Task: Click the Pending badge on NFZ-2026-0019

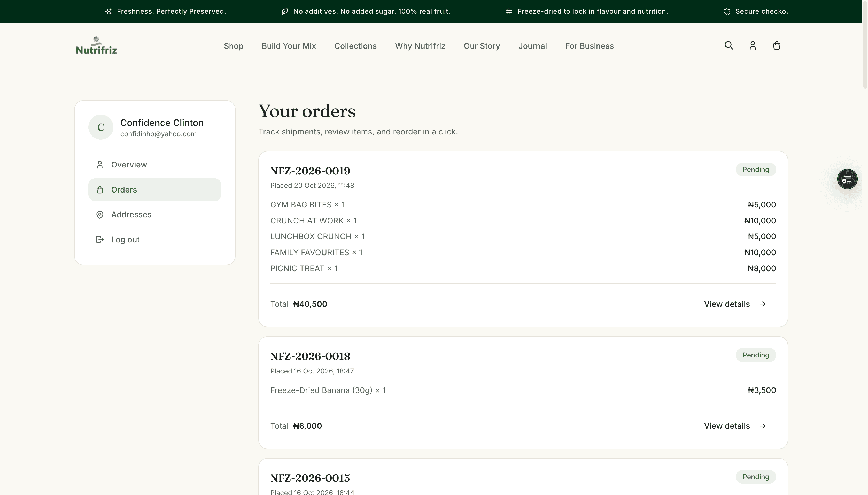Action: (756, 170)
